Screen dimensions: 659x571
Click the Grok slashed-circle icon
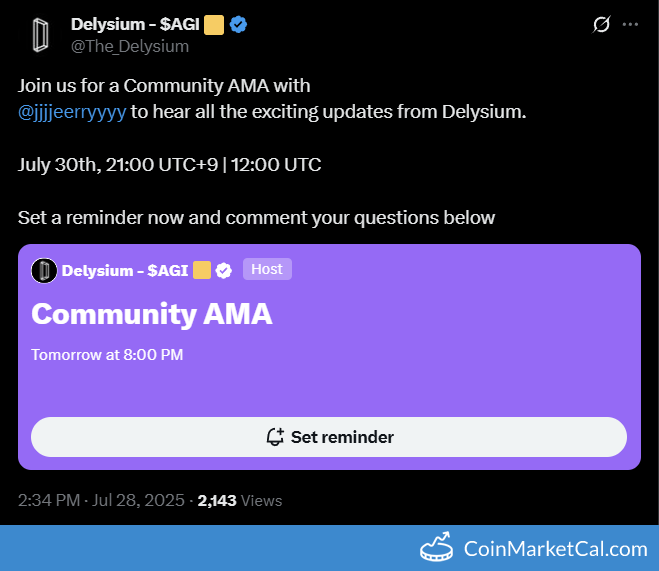coord(601,24)
